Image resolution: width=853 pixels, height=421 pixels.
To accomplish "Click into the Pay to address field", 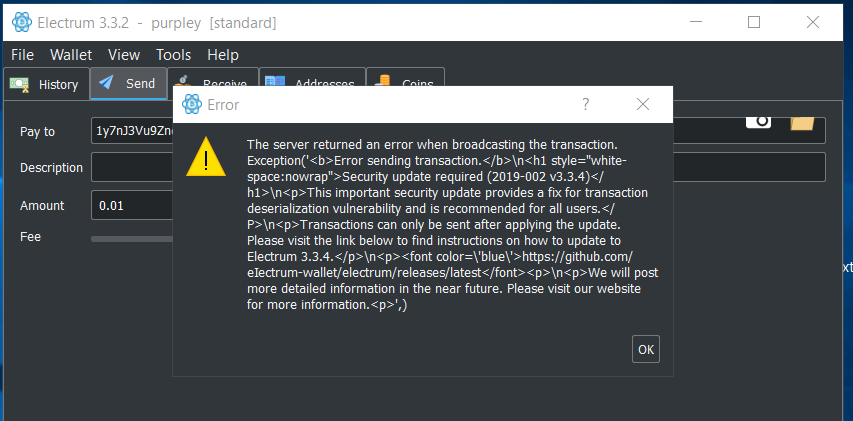I will click(x=132, y=131).
